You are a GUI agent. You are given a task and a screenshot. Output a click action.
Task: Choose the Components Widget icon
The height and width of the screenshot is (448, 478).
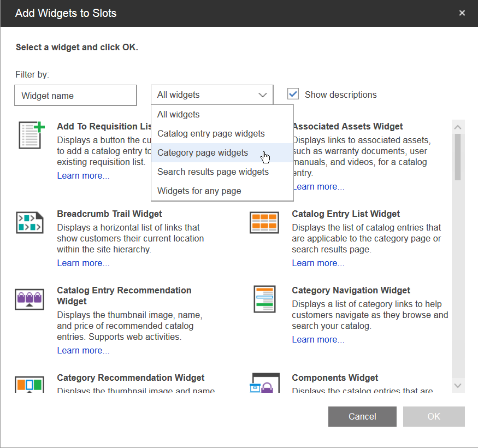coord(264,384)
